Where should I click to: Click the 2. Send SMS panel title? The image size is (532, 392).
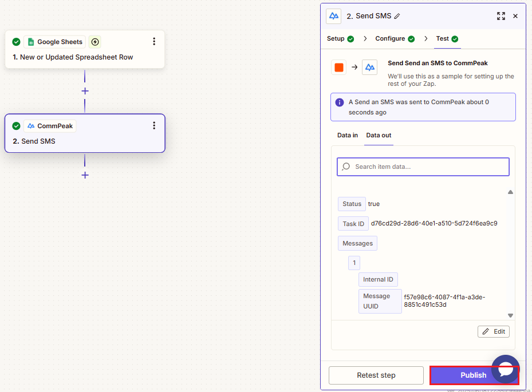click(x=369, y=16)
